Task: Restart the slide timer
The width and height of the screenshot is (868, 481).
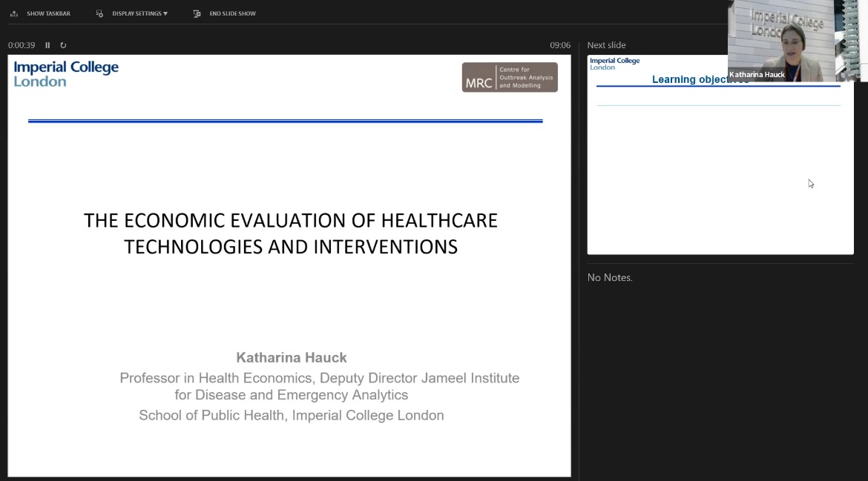Action: (63, 45)
